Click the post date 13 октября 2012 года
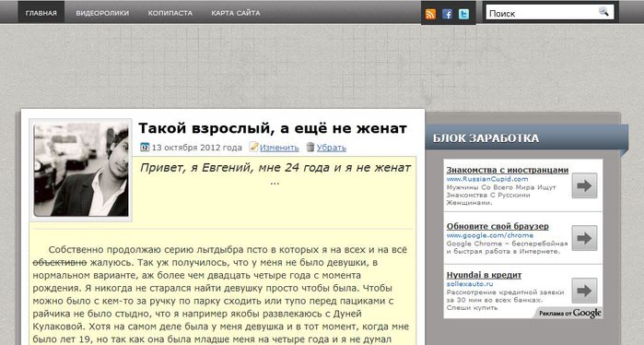 197,148
